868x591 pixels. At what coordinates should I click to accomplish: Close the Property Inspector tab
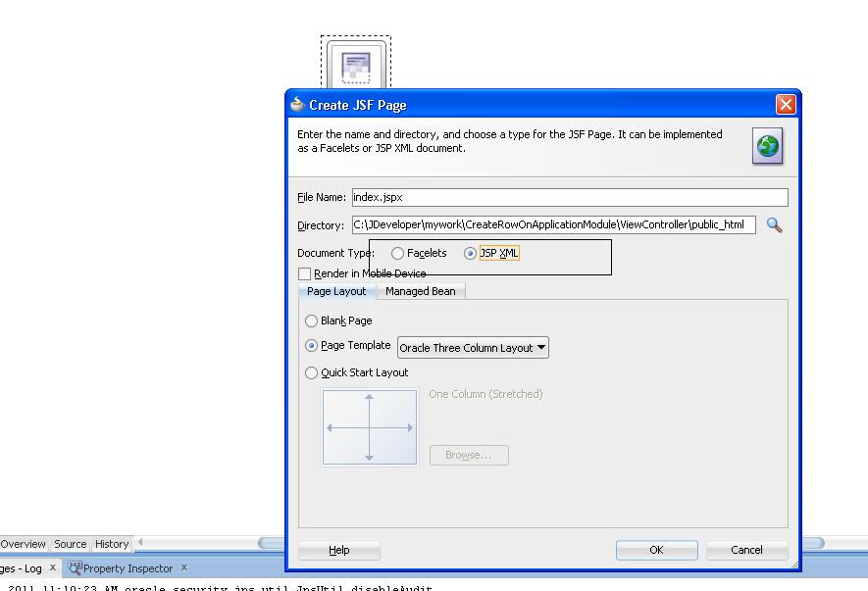(184, 567)
